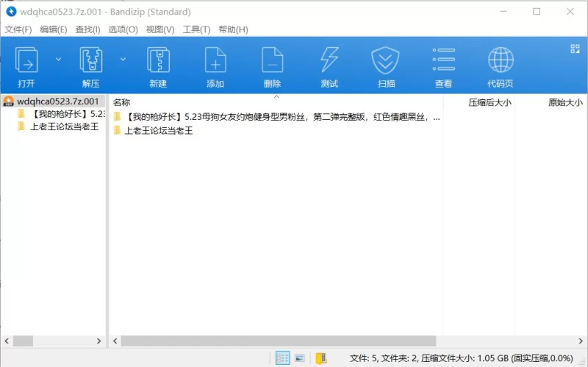Switch to image preview view icon in status bar
The height and width of the screenshot is (367, 588).
click(x=300, y=358)
